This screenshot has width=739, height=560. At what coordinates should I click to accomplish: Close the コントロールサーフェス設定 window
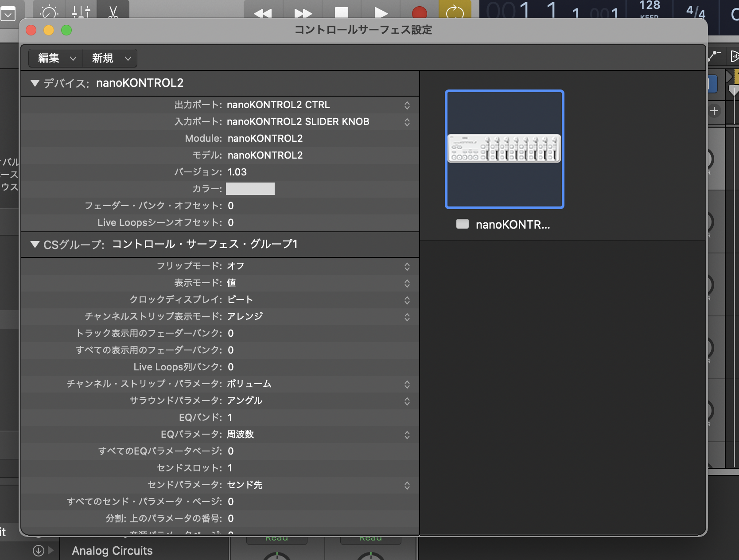[x=31, y=30]
